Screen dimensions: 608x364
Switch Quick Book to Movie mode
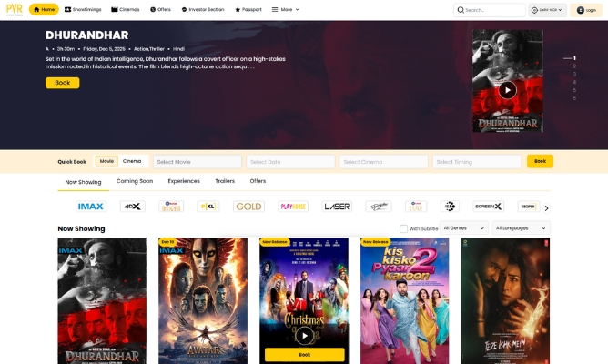106,161
